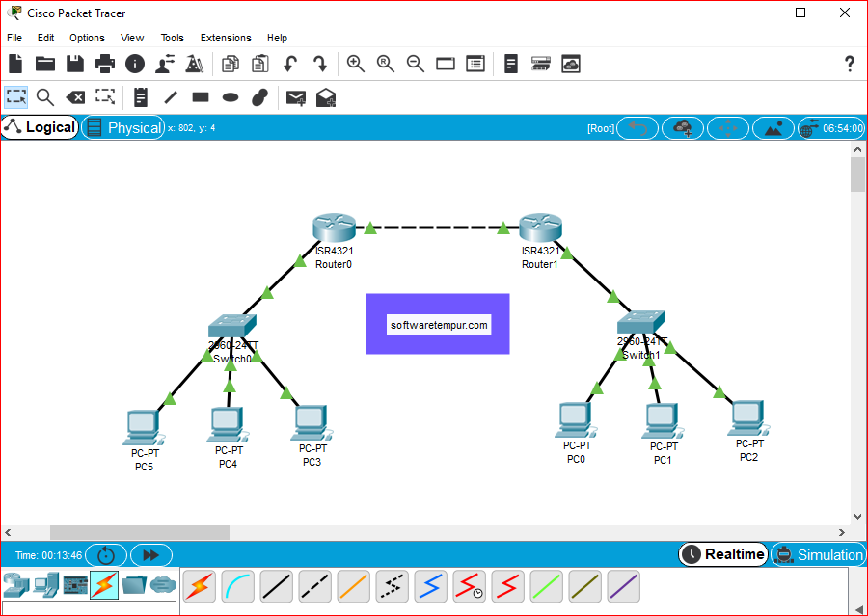Select the Components category
The height and width of the screenshot is (616, 868).
[x=75, y=585]
